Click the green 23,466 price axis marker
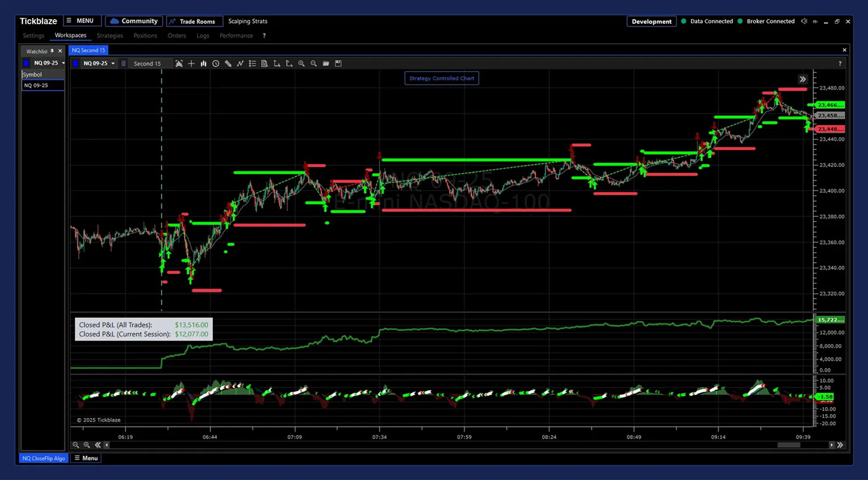This screenshot has height=480, width=868. click(830, 105)
